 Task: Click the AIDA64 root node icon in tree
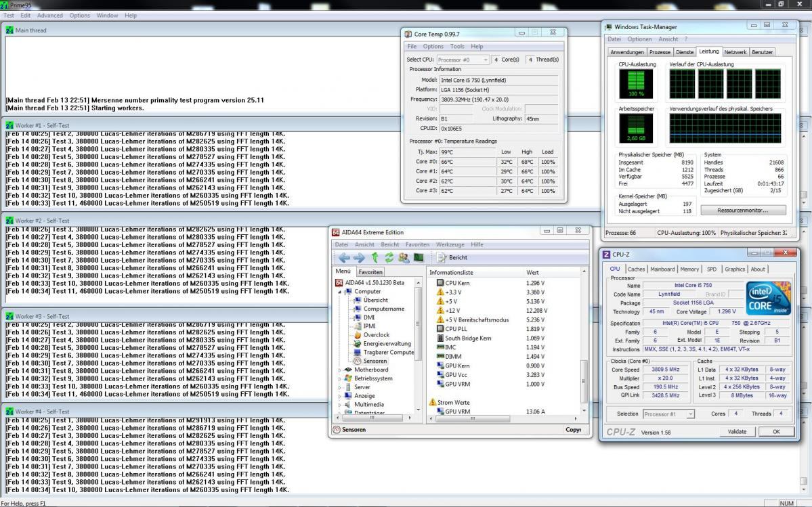[x=339, y=282]
